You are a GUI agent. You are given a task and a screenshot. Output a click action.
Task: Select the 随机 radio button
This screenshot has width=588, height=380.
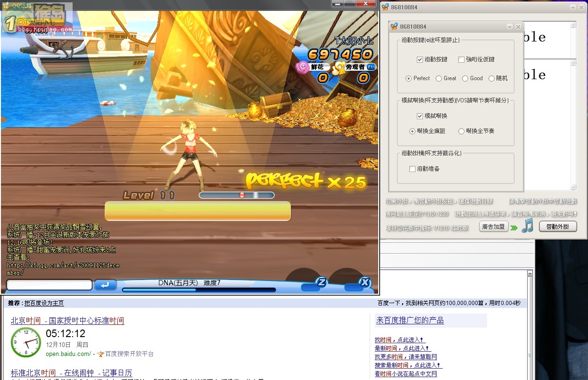coord(491,78)
